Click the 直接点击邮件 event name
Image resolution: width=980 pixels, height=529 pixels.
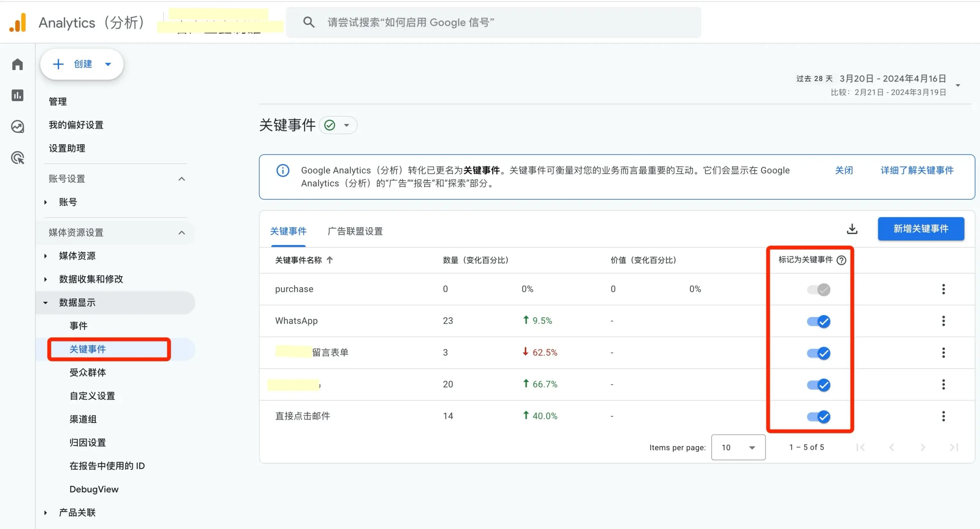(x=302, y=416)
